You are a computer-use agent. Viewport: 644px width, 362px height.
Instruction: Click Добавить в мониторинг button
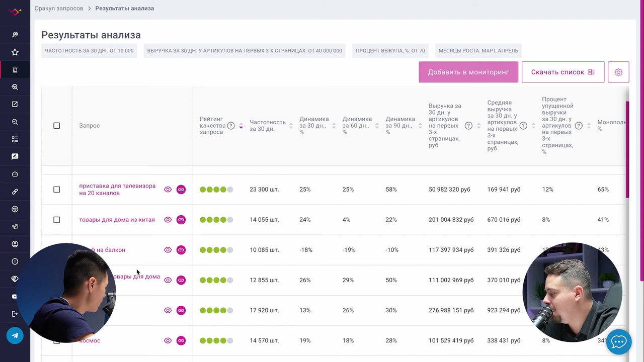pos(468,72)
